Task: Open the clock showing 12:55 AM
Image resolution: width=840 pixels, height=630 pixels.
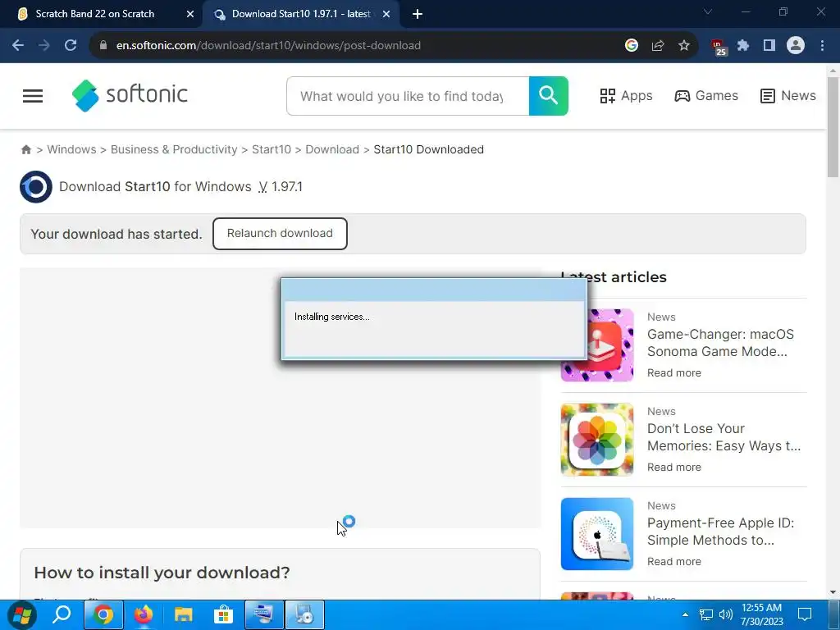Action: click(762, 615)
